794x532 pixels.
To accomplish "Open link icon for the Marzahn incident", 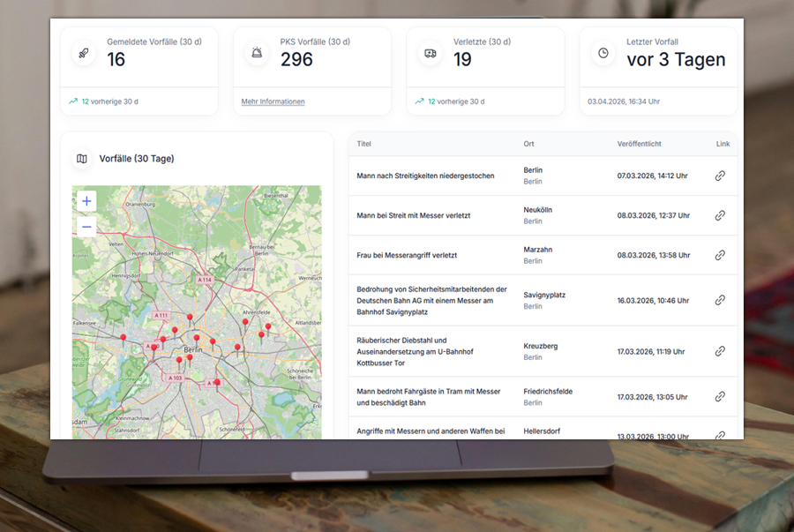I will (x=719, y=255).
